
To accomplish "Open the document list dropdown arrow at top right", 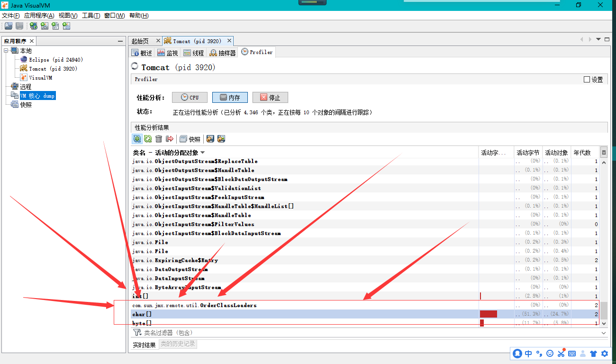I will [x=598, y=39].
